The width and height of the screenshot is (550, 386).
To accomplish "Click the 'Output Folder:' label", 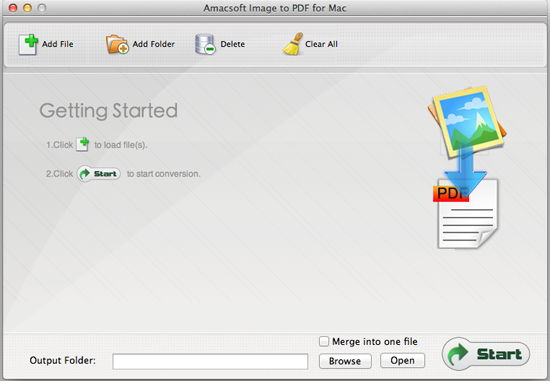I will click(x=62, y=360).
